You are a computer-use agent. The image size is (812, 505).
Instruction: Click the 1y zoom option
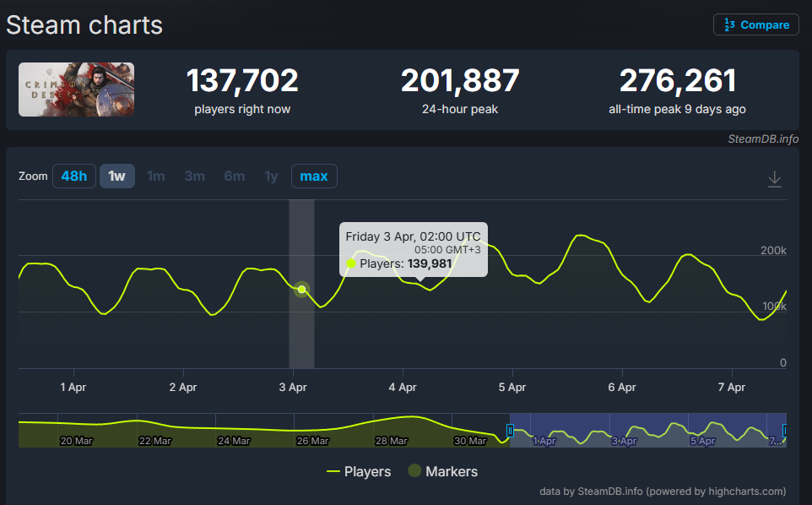(x=271, y=176)
